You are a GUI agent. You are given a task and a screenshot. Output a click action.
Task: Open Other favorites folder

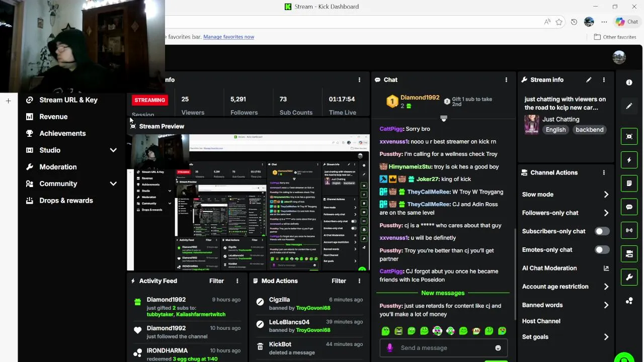(x=615, y=37)
